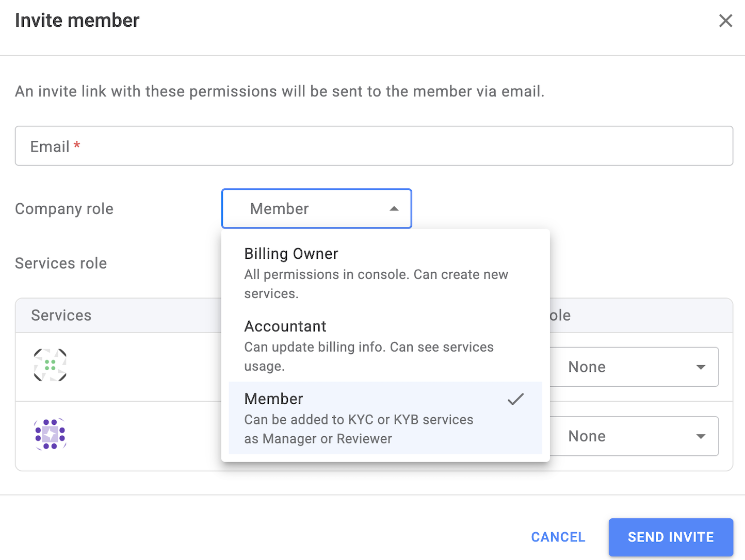Click the Company role label
The image size is (745, 560).
pos(64,209)
